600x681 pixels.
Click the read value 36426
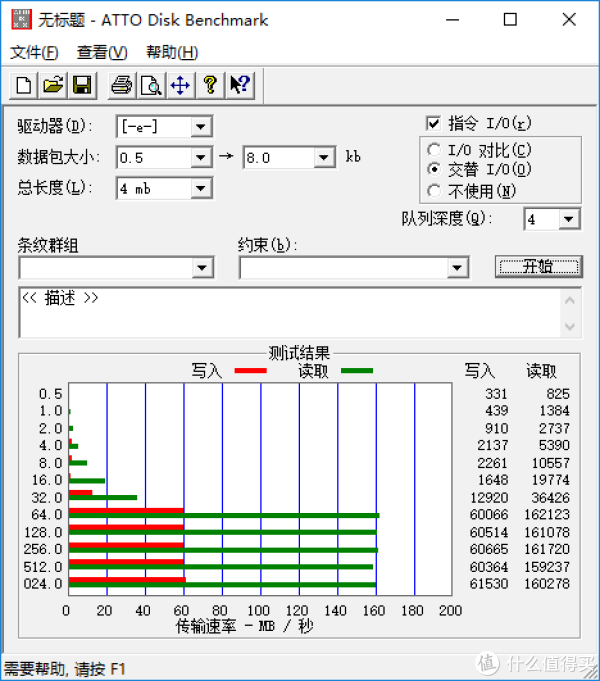(550, 497)
